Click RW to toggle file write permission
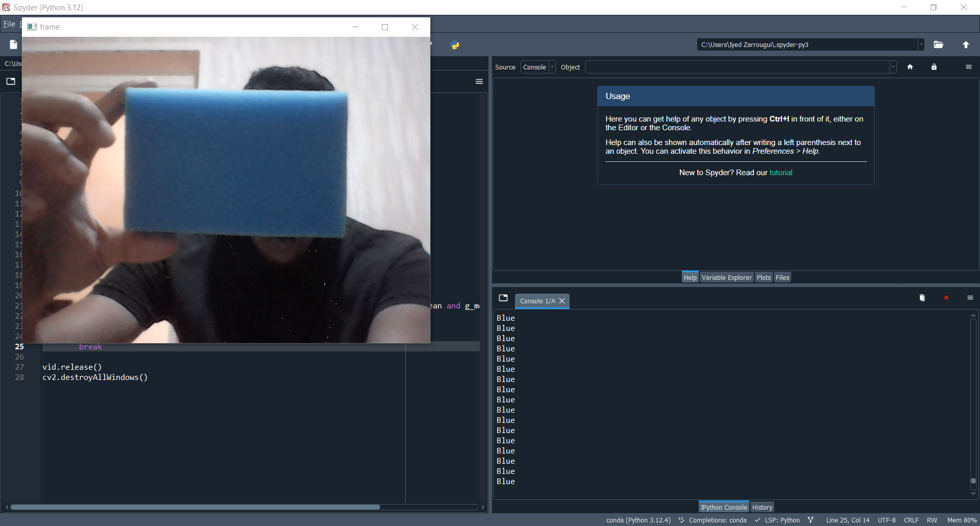 (932, 520)
